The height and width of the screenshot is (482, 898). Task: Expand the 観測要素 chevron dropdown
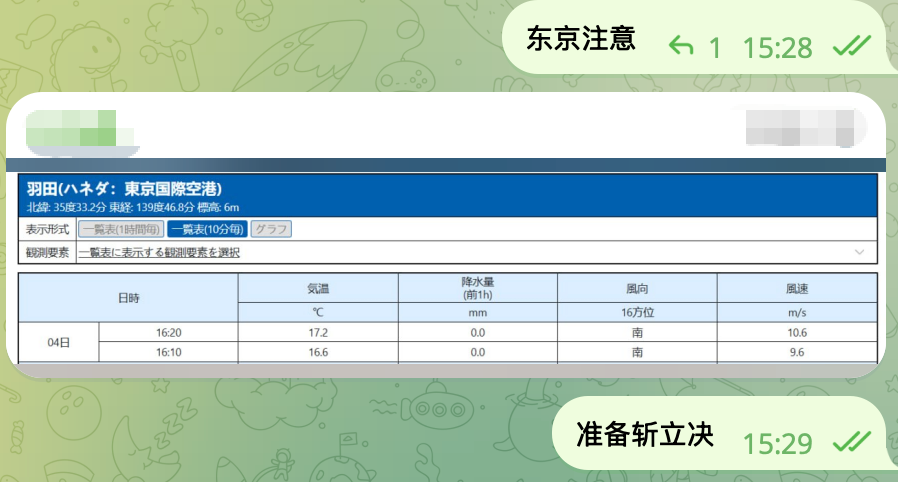click(859, 252)
